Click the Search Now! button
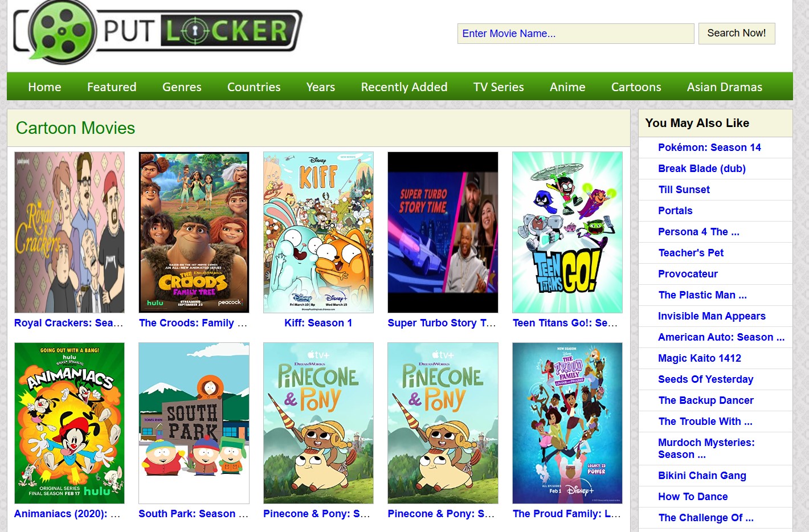 tap(737, 33)
